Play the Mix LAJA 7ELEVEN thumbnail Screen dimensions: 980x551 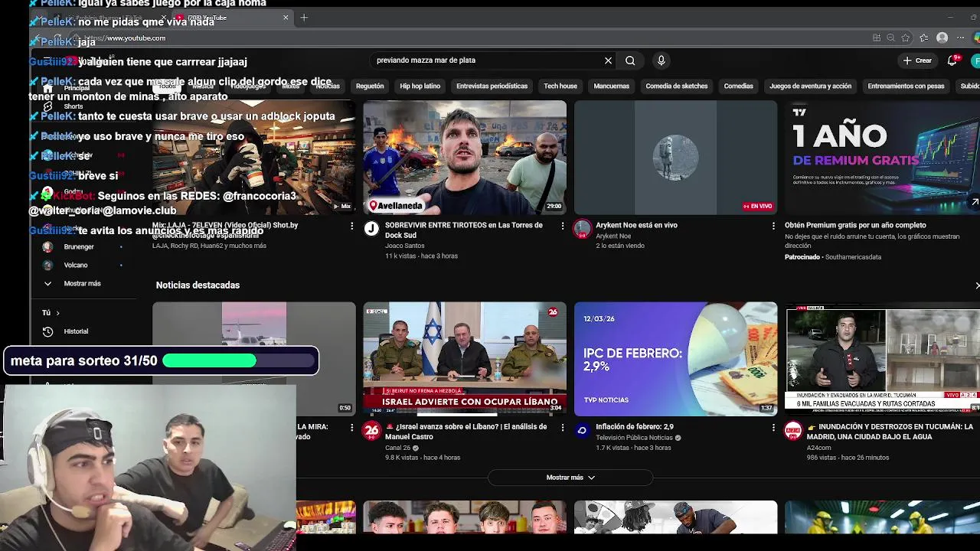(x=253, y=157)
